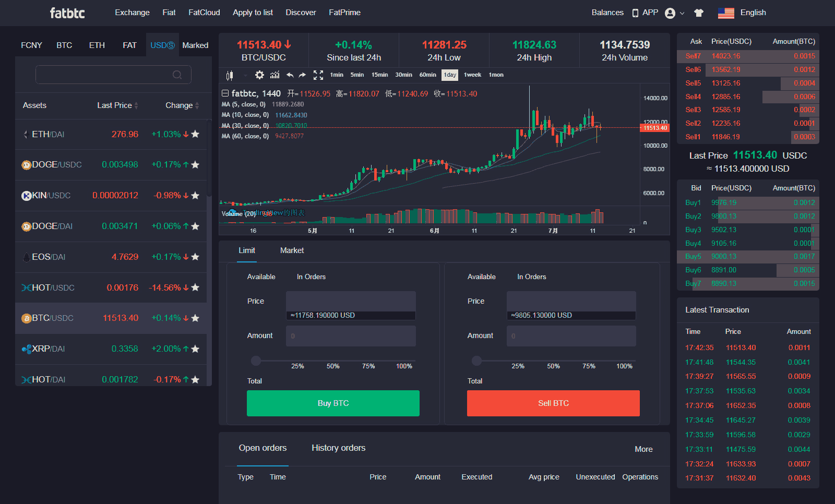
Task: Click the asset search input field
Action: 113,75
